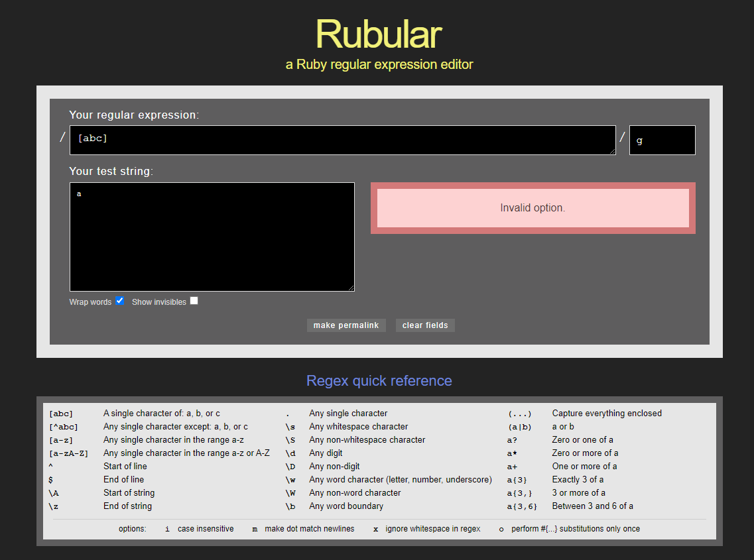
Task: Click the clear fields button
Action: 425,325
